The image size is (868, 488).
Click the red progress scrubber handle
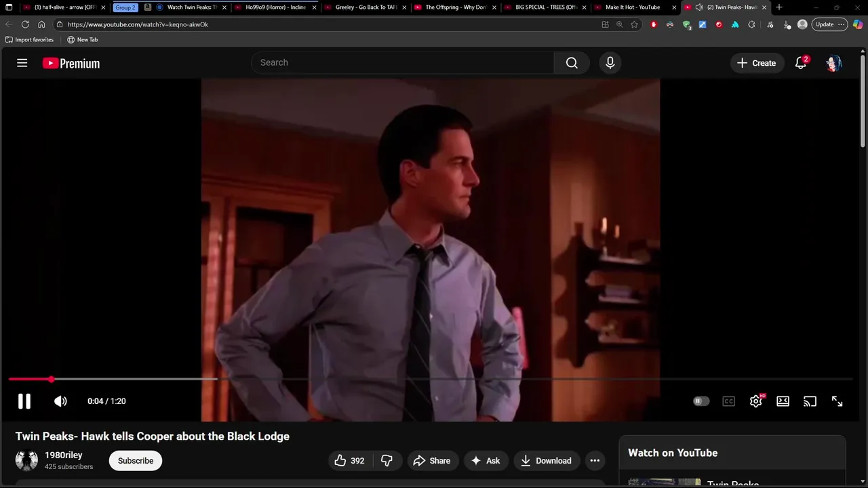(52, 380)
